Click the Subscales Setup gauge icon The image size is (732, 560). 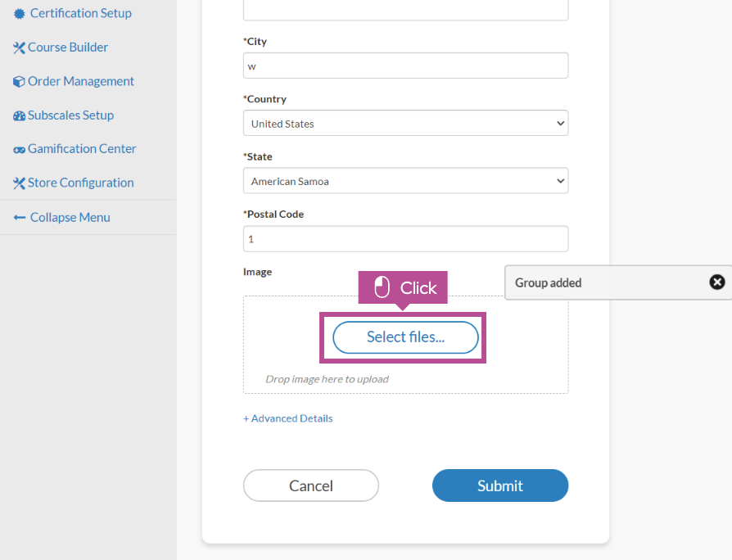19,115
